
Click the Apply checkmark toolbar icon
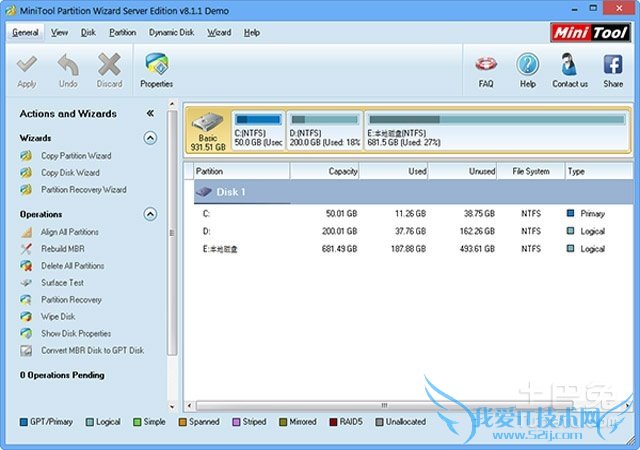(27, 67)
